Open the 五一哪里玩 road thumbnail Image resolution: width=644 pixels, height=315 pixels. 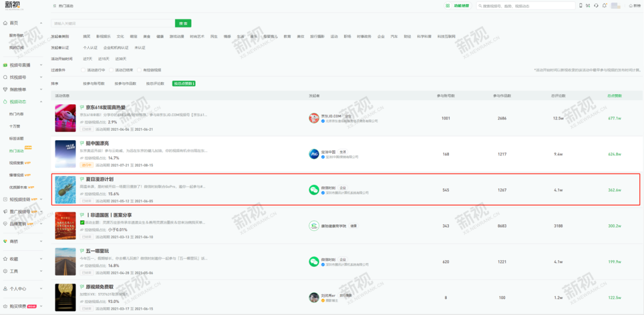(x=66, y=262)
